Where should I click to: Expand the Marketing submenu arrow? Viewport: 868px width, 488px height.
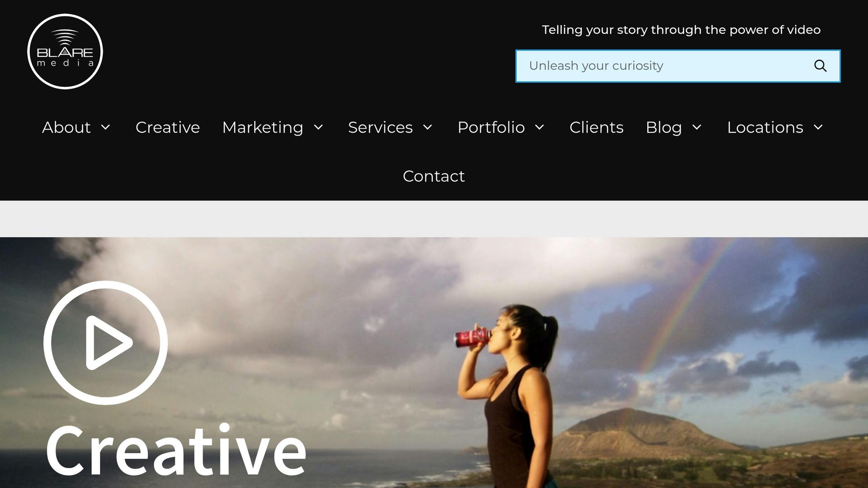coord(318,127)
